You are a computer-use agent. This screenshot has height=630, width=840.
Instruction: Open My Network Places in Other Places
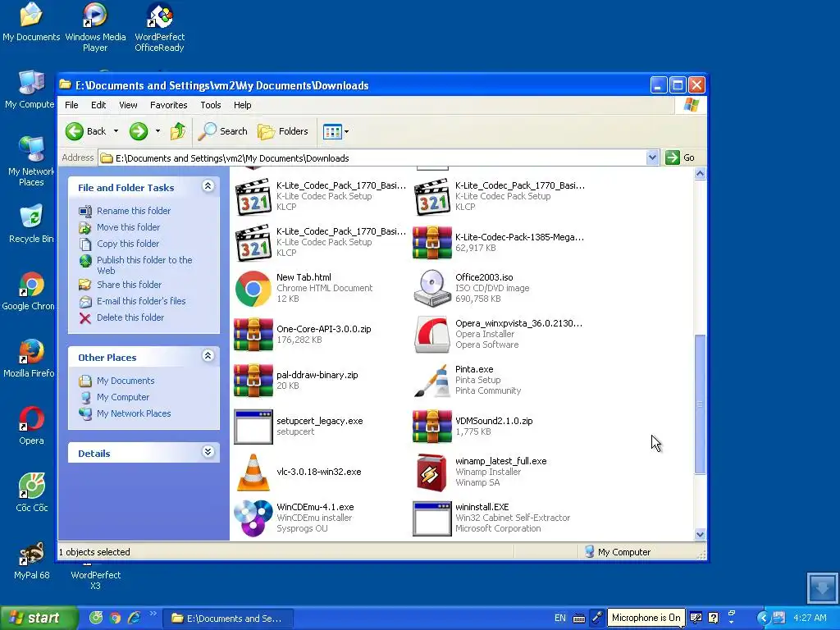[134, 413]
